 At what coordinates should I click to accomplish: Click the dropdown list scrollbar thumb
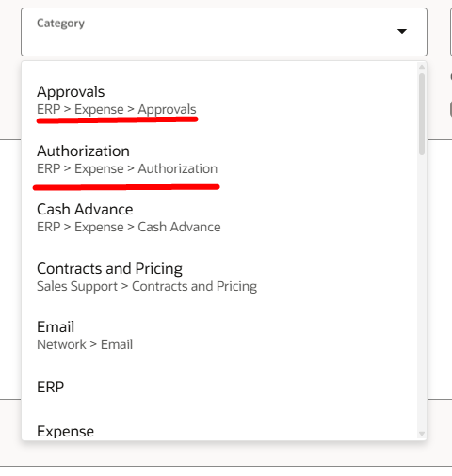(x=422, y=114)
